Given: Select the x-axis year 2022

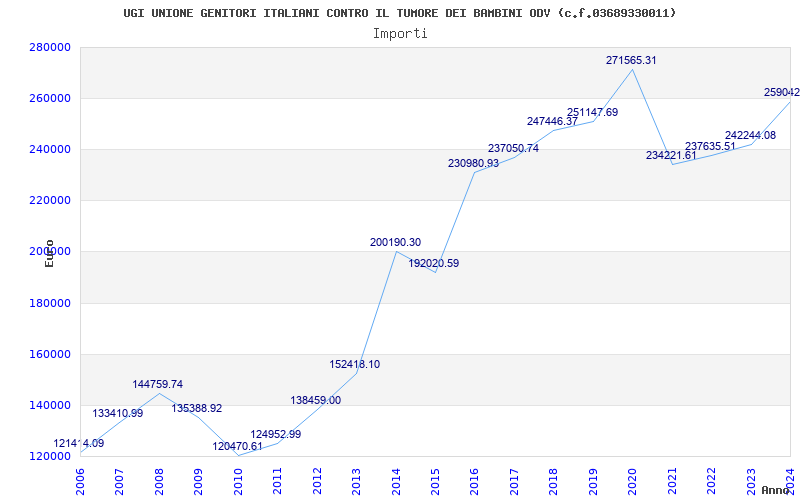Looking at the screenshot, I should (711, 481).
